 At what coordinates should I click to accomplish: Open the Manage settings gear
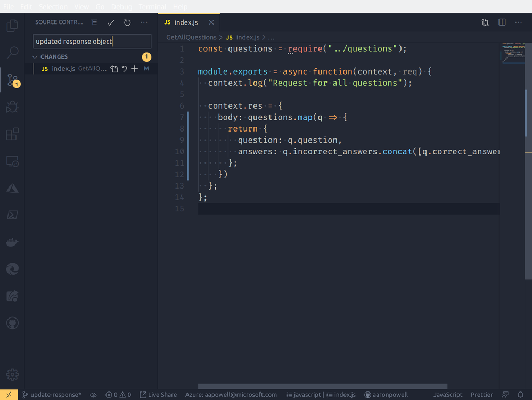click(12, 374)
